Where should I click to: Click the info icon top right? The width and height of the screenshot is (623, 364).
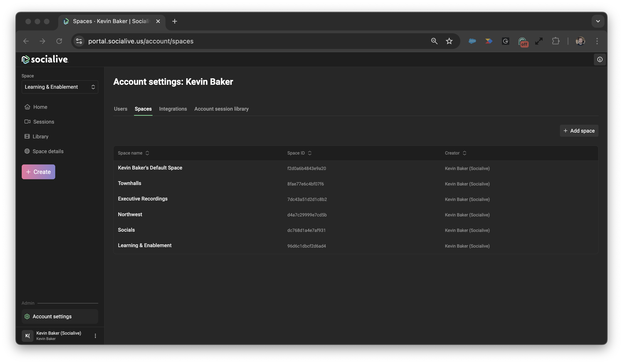click(x=600, y=60)
